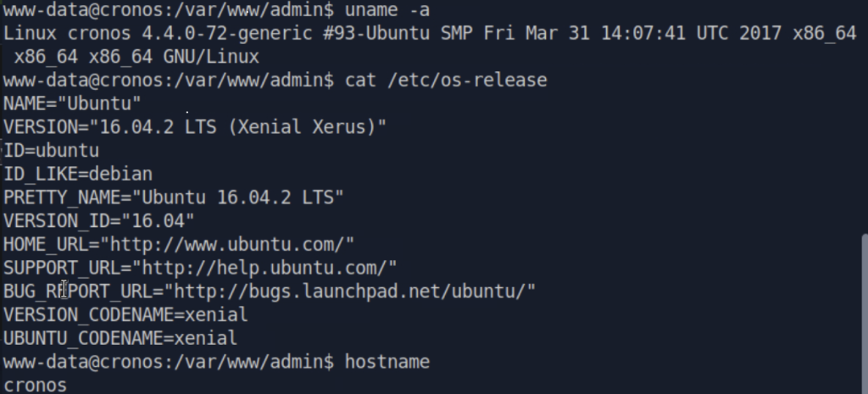Click the kernel version 4.4.0-72-generic text
This screenshot has width=868, height=394.
(x=223, y=33)
